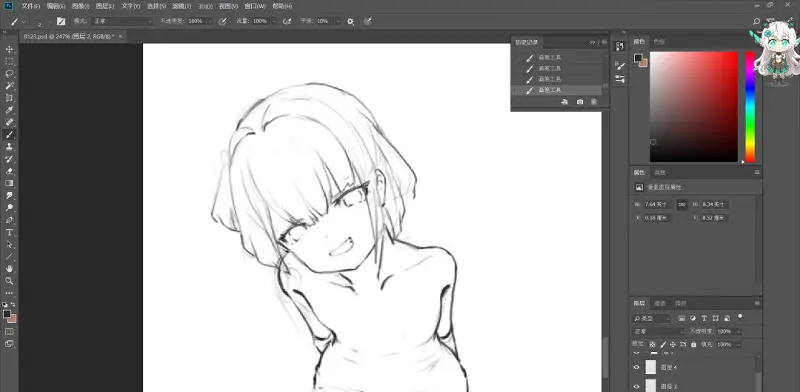The height and width of the screenshot is (392, 800).
Task: Open the smoothing 10% dropdown arrow
Action: point(338,21)
